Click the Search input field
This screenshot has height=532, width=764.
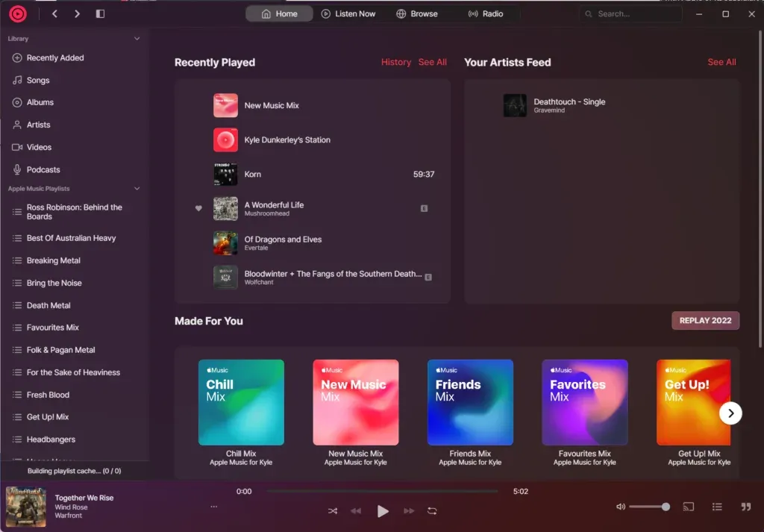coord(630,13)
